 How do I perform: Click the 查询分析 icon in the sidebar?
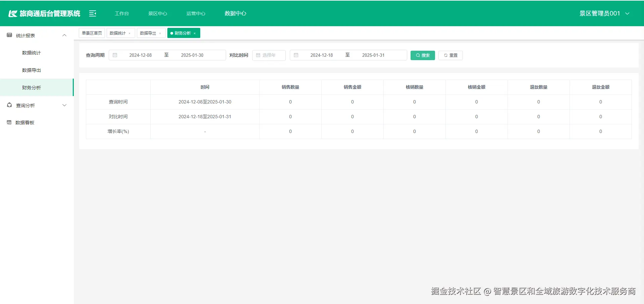[9, 105]
